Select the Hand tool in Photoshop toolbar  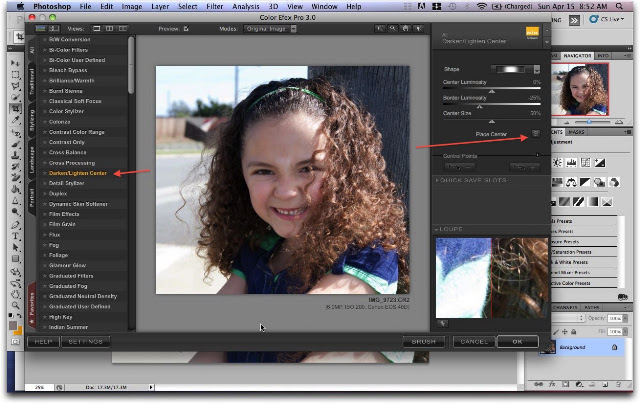16,293
